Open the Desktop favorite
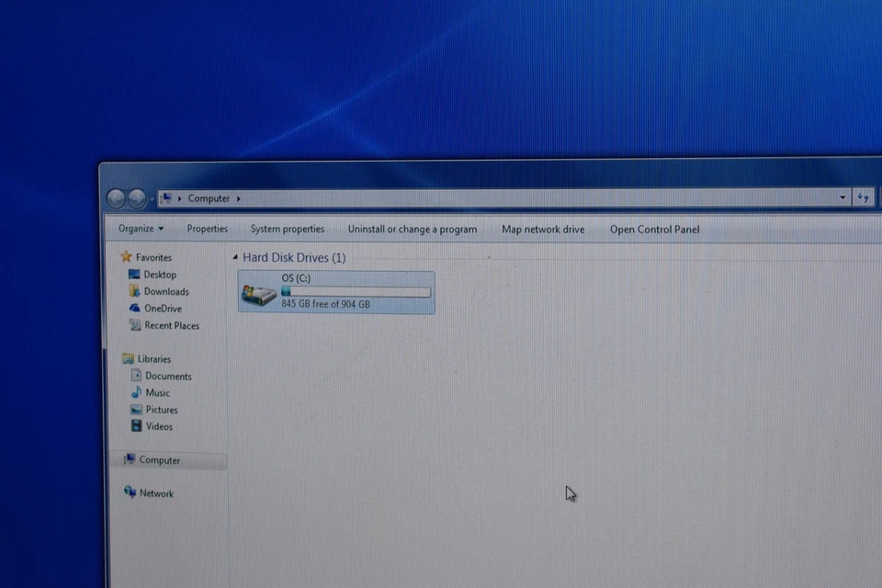The height and width of the screenshot is (588, 882). (160, 274)
